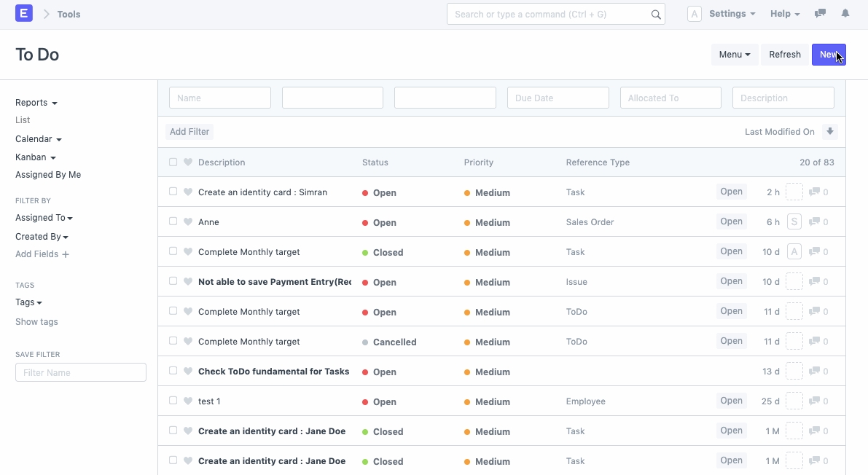Check the 'Create an identity card : Simran' row
This screenshot has width=868, height=475.
tap(173, 192)
